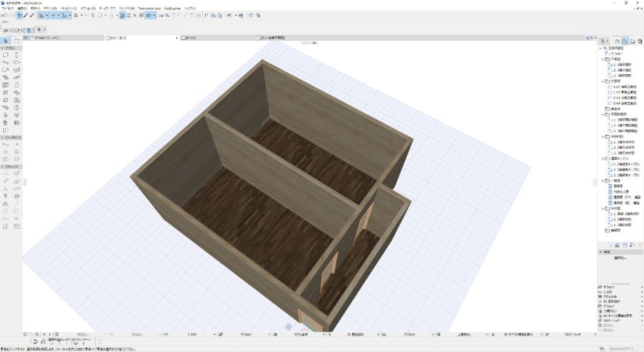
Task: Open the ファイル menu
Action: pyautogui.click(x=8, y=8)
